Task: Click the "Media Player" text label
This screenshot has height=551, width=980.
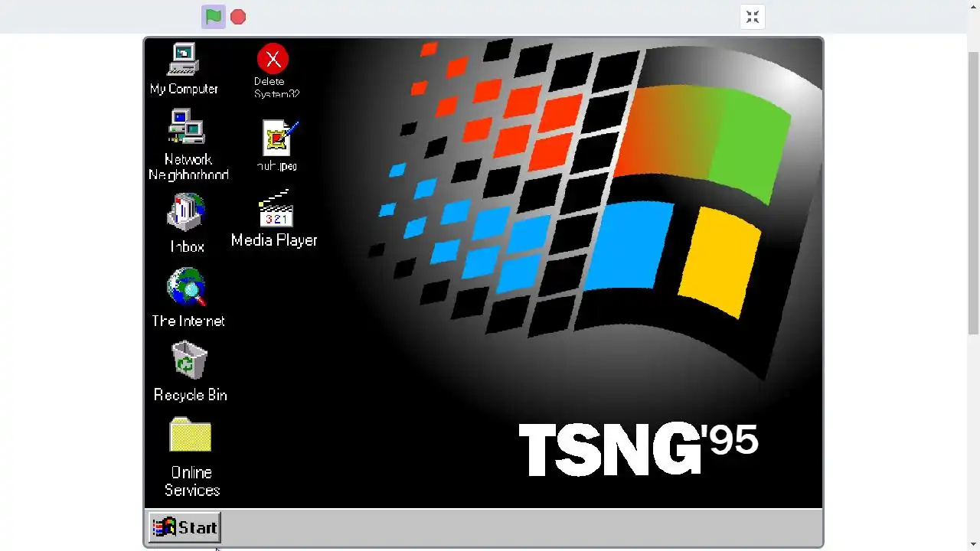Action: coord(274,240)
